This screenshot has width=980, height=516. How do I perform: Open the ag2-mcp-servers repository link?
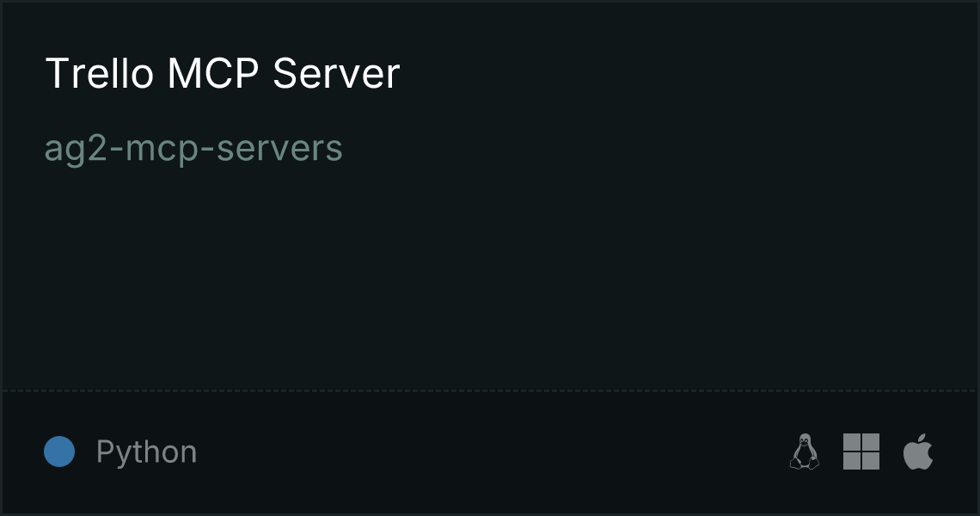click(193, 149)
